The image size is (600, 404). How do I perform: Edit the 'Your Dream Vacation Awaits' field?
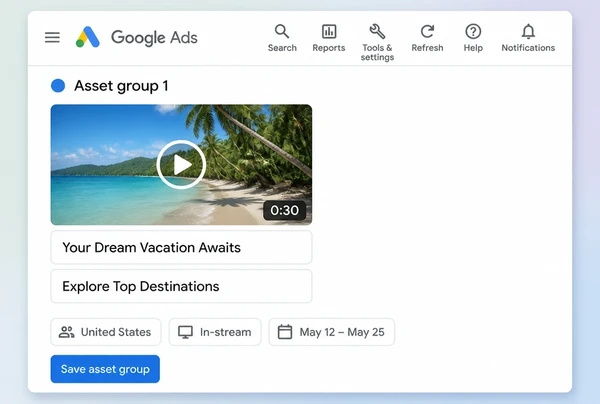tap(181, 248)
